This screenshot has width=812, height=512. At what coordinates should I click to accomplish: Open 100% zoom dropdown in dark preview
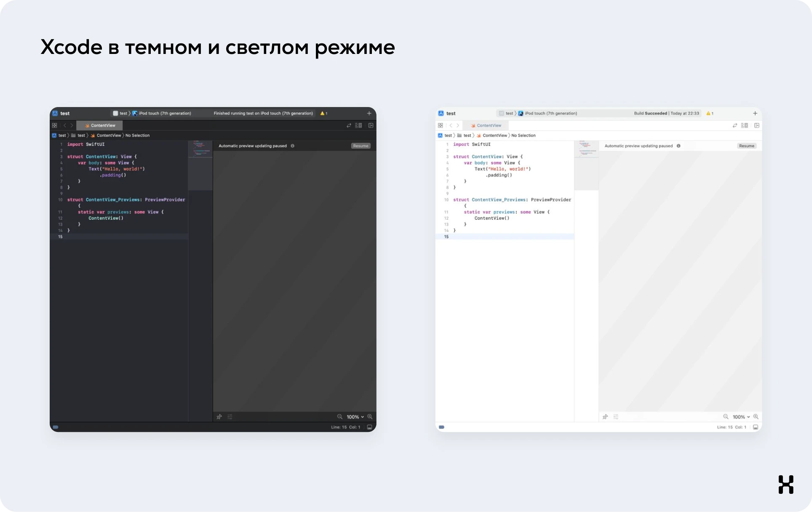click(355, 417)
